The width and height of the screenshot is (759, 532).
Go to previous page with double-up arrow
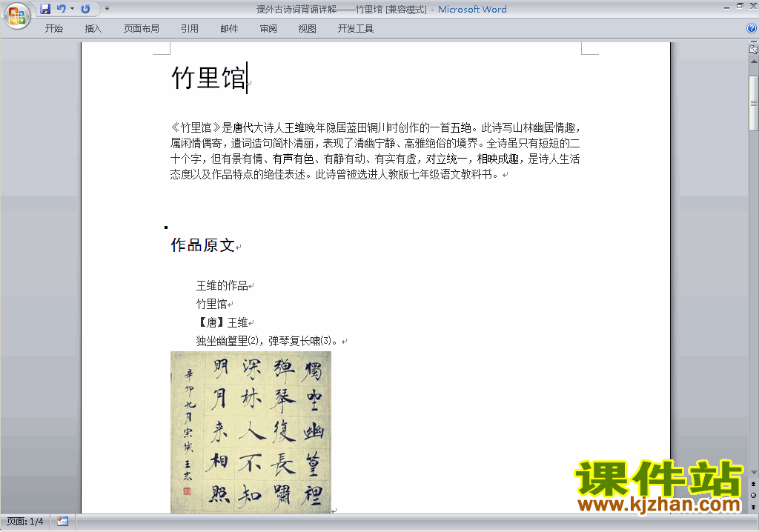pyautogui.click(x=754, y=484)
